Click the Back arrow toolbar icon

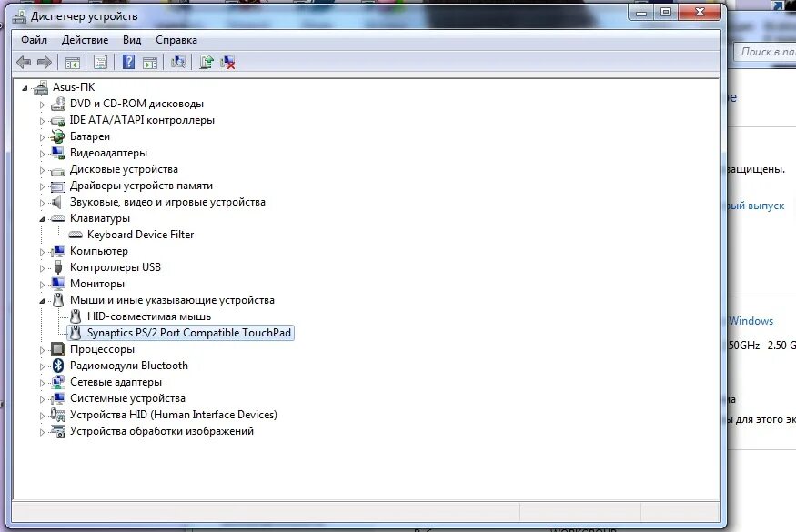[x=24, y=63]
